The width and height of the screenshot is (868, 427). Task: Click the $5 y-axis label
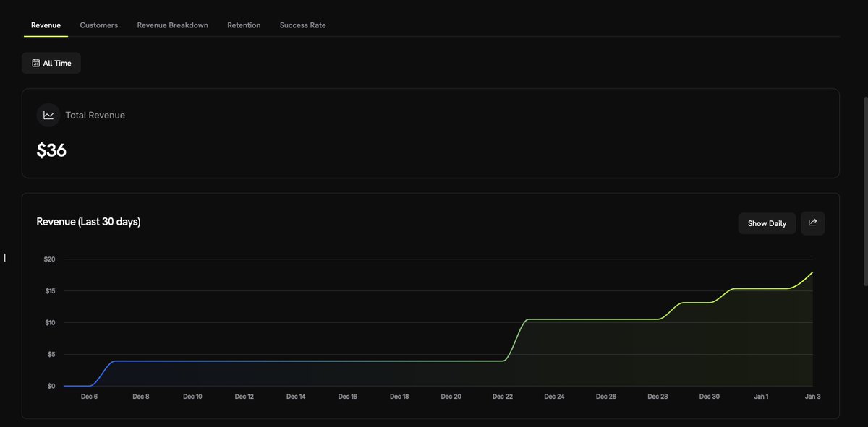point(51,354)
